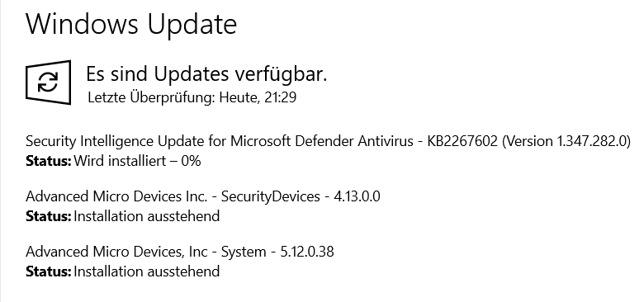The height and width of the screenshot is (302, 644).
Task: Click the Windows Update page title
Action: (x=131, y=24)
